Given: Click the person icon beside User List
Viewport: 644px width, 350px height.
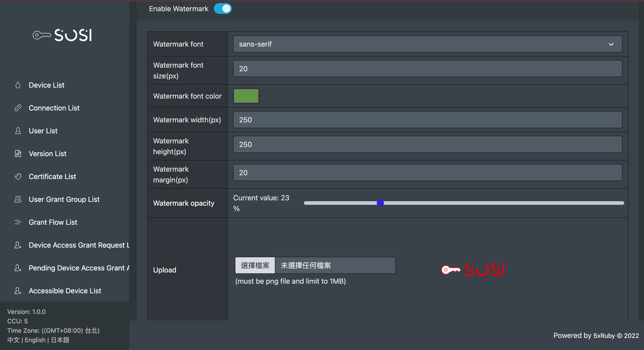Looking at the screenshot, I should 18,131.
